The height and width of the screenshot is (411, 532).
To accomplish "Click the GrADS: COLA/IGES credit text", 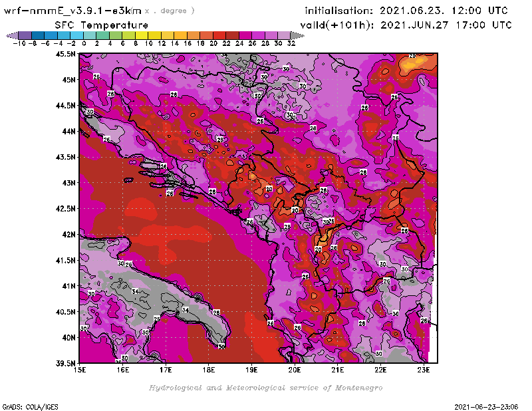I will tap(30, 407).
